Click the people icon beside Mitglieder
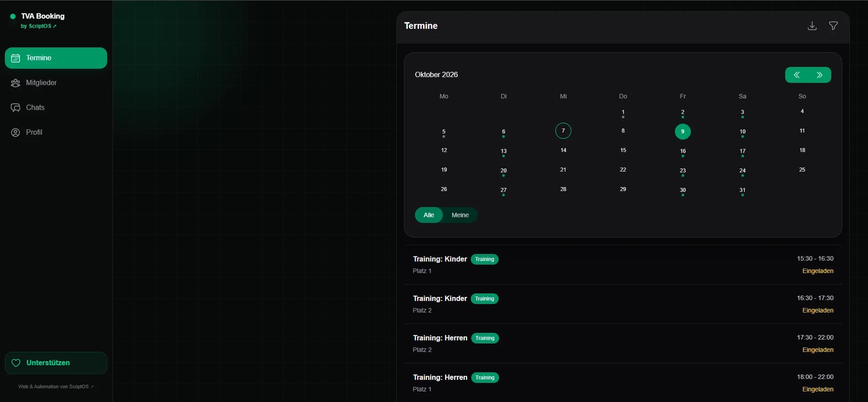This screenshot has width=868, height=402. point(15,83)
